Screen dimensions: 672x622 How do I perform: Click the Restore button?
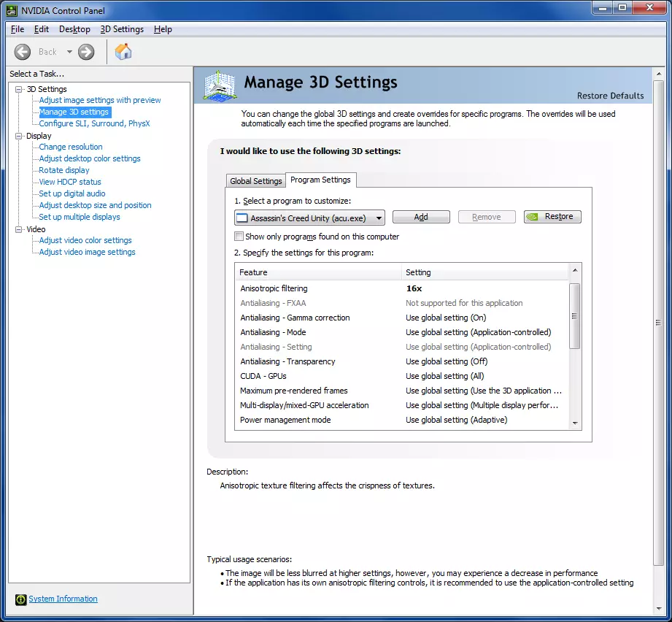[x=552, y=217]
